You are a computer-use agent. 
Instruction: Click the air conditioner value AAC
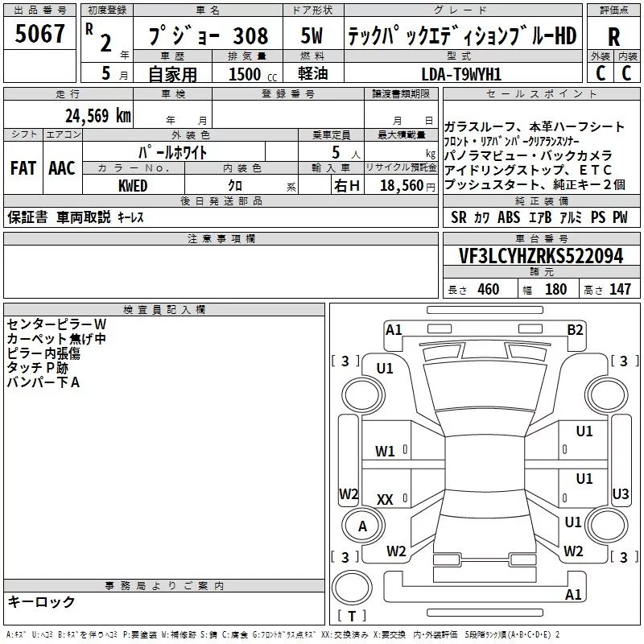[62, 168]
